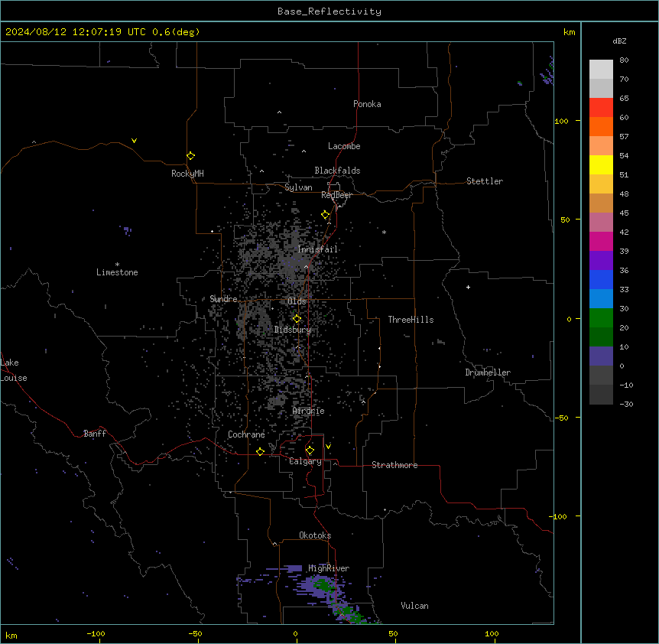Click the timestamp 2024/08/12 12:07:19 UTC

[76, 32]
